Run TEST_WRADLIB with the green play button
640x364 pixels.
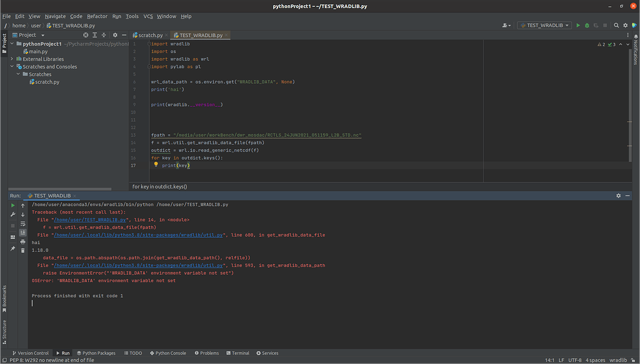coord(578,26)
